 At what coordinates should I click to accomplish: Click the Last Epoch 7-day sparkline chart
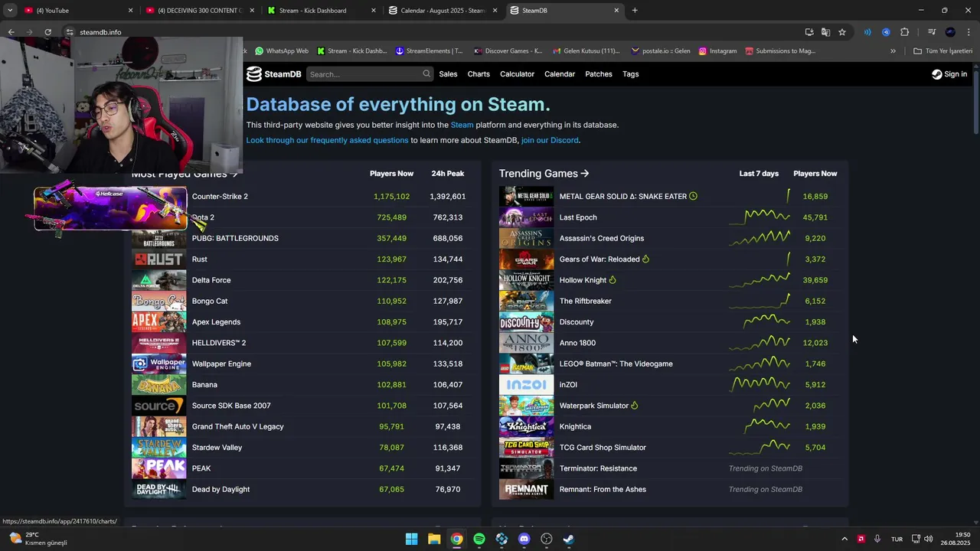click(759, 217)
